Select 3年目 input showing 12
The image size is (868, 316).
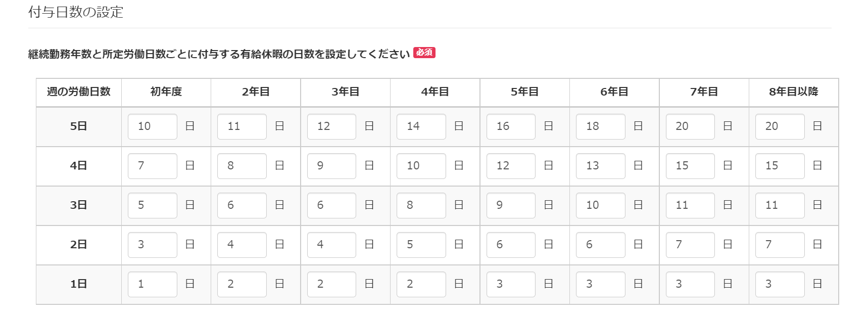[x=331, y=126]
